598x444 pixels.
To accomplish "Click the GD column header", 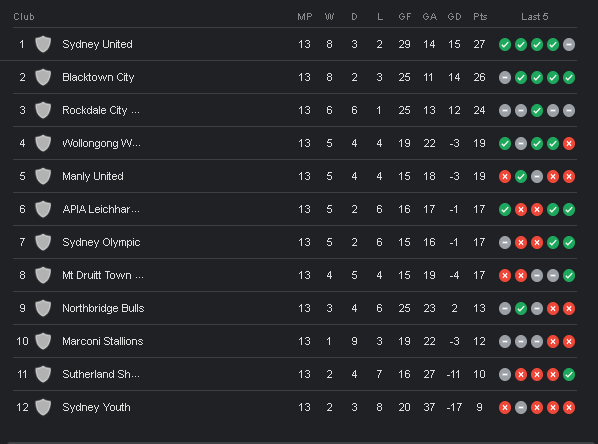I will (x=454, y=17).
